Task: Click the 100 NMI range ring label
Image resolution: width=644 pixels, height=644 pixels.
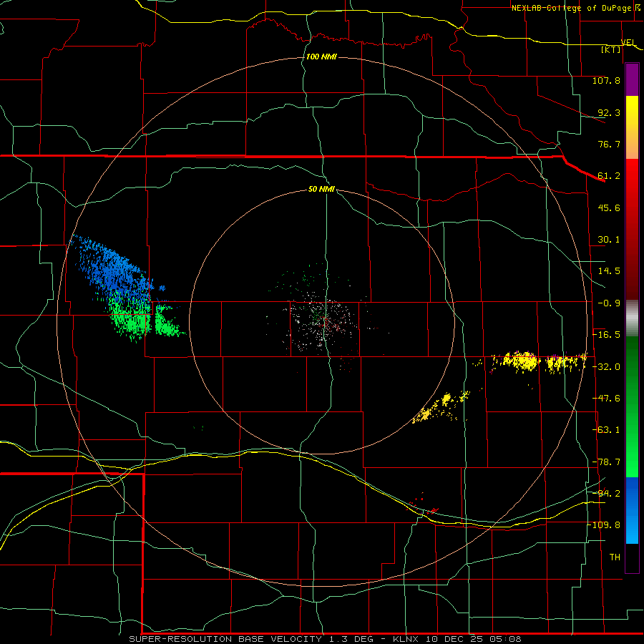Action: tap(321, 57)
